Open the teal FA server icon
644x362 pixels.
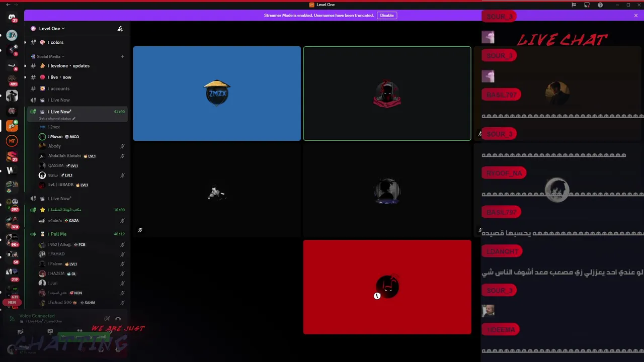pos(12,35)
